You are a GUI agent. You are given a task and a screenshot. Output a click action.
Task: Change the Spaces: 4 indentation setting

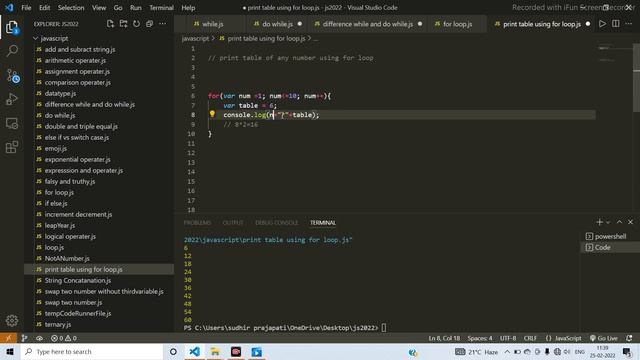tap(480, 338)
